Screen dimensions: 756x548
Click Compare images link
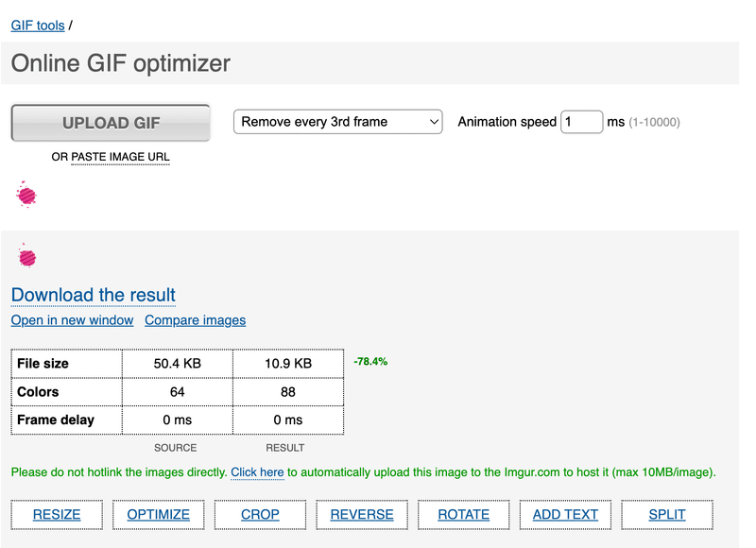coord(196,320)
